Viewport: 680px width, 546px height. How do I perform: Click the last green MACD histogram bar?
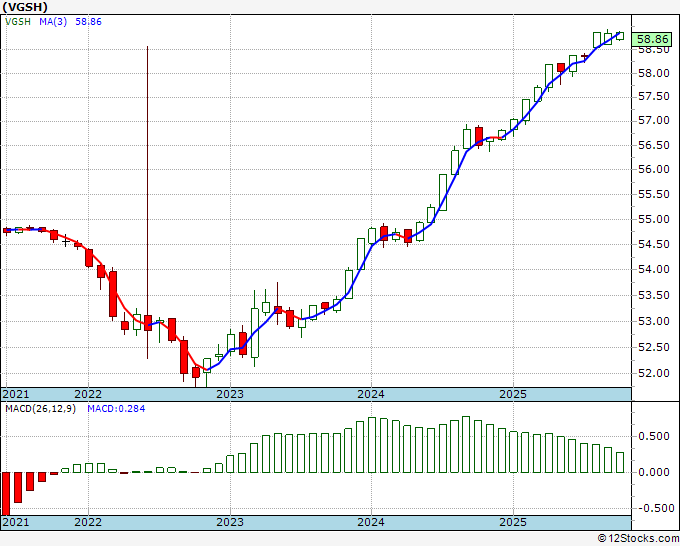[x=620, y=462]
